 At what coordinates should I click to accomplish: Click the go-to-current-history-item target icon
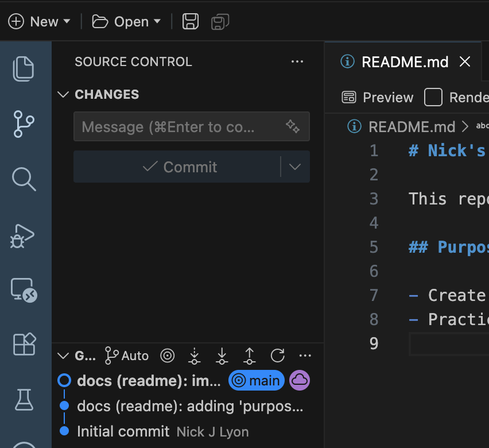pos(167,356)
